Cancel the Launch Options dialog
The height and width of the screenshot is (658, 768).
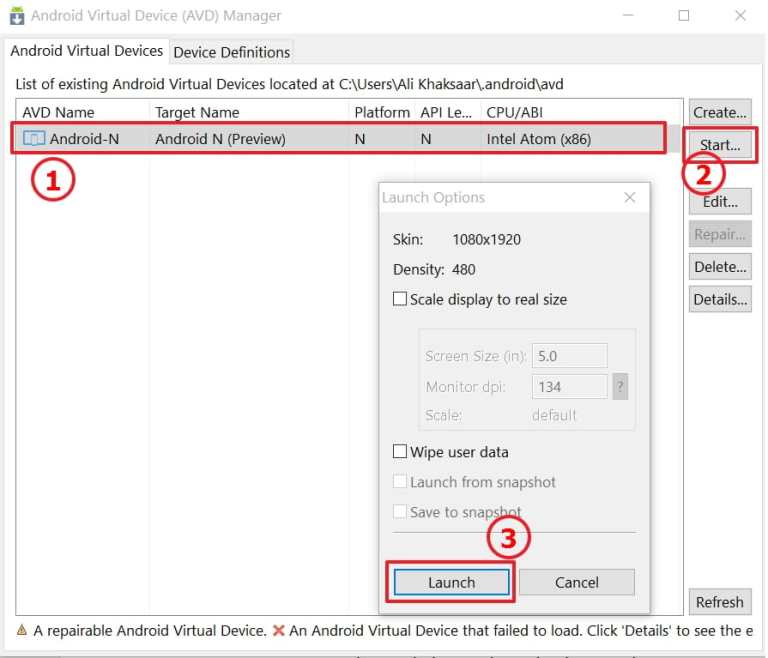point(576,582)
